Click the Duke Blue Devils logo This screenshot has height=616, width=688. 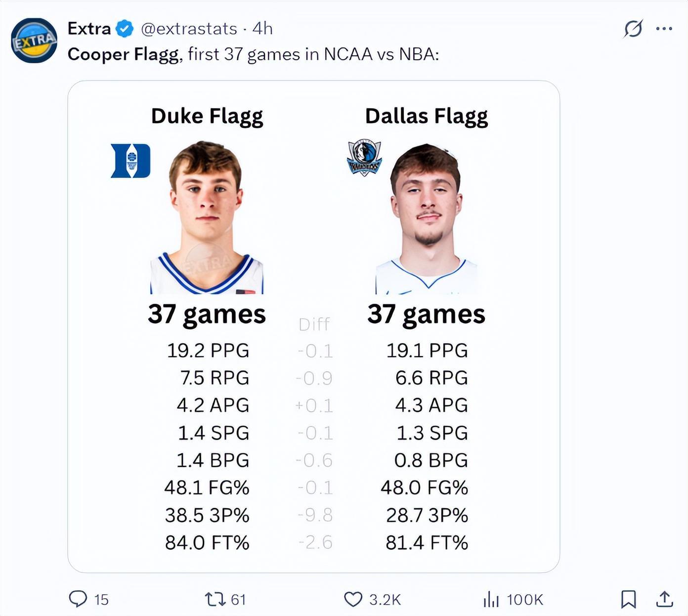(130, 161)
